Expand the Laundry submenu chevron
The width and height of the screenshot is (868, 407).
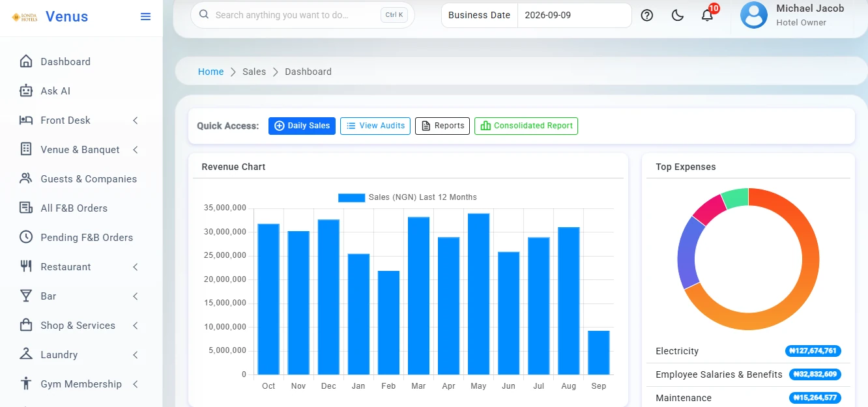tap(136, 355)
